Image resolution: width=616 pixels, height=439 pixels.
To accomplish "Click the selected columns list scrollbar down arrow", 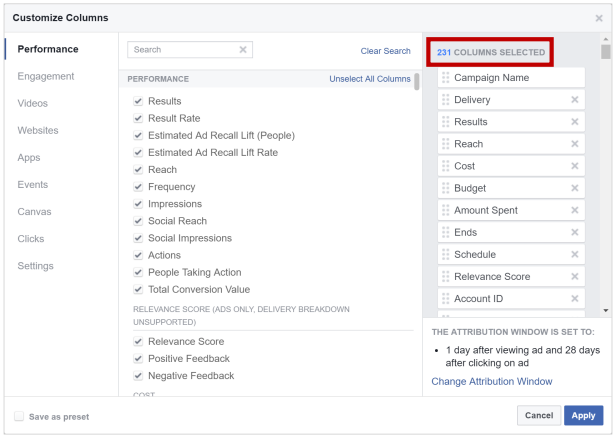I will (606, 311).
